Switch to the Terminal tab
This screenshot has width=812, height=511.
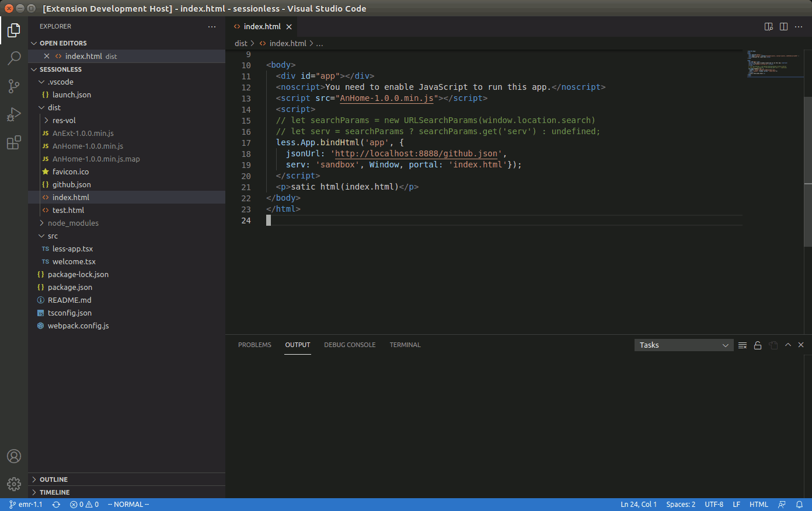[405, 345]
